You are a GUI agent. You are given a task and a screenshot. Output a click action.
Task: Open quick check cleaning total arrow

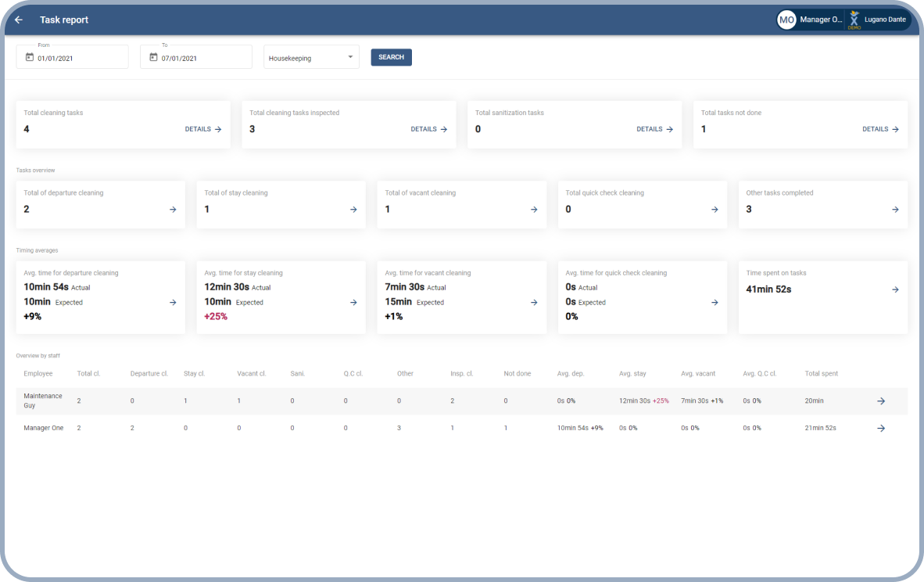[x=714, y=210]
